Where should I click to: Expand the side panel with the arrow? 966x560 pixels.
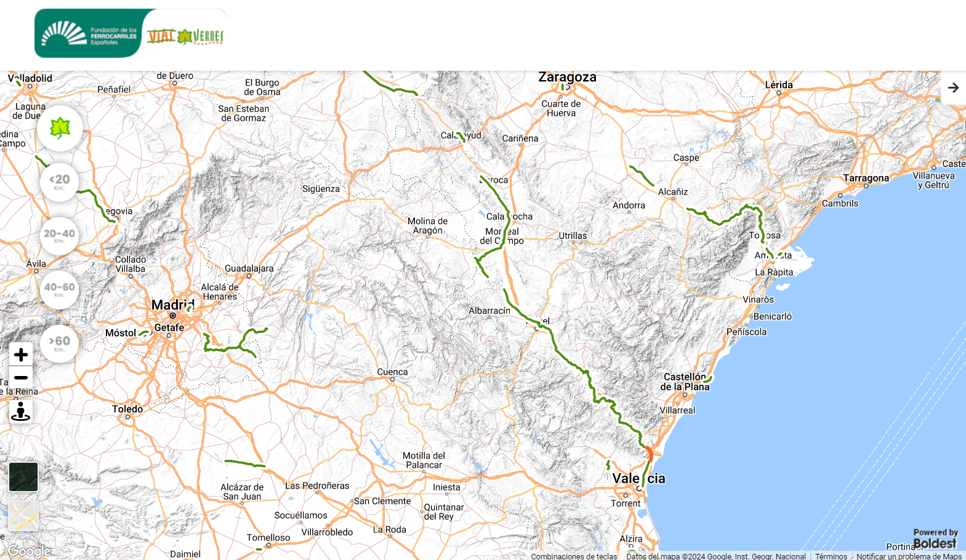click(953, 88)
